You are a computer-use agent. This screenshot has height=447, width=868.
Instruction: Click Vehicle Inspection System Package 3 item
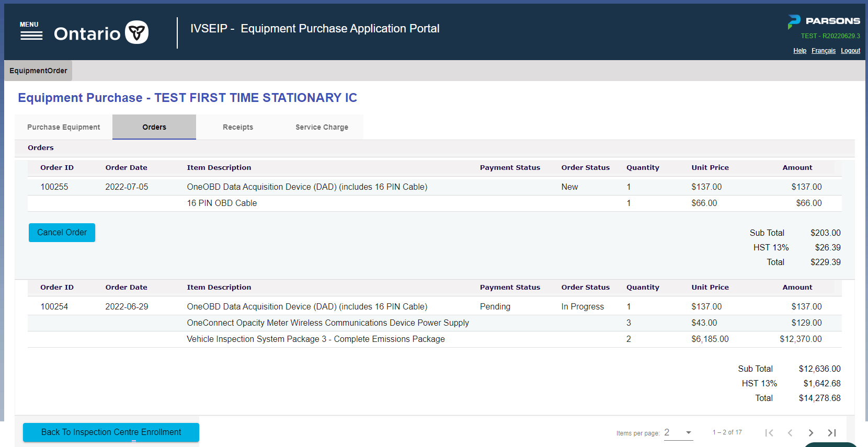pos(316,339)
